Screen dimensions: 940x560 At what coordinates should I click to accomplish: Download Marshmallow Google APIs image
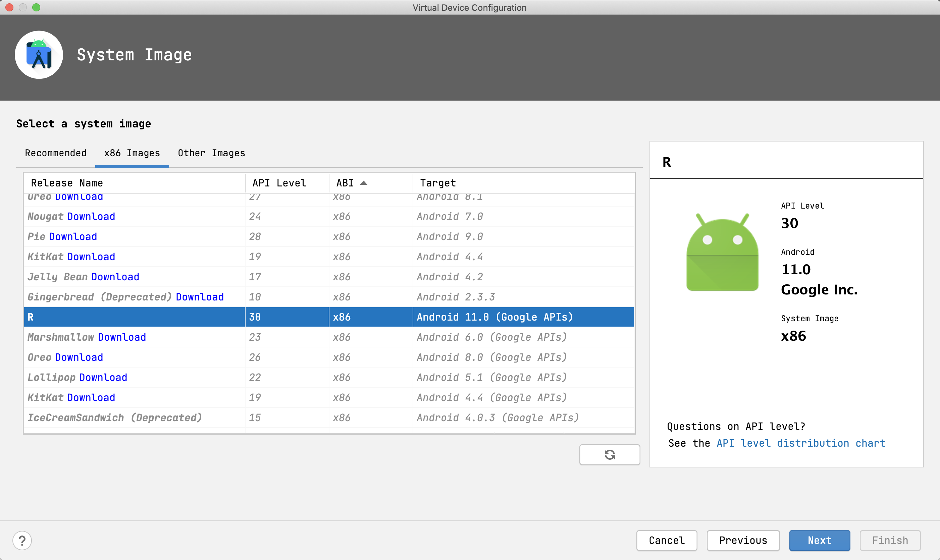pos(121,337)
